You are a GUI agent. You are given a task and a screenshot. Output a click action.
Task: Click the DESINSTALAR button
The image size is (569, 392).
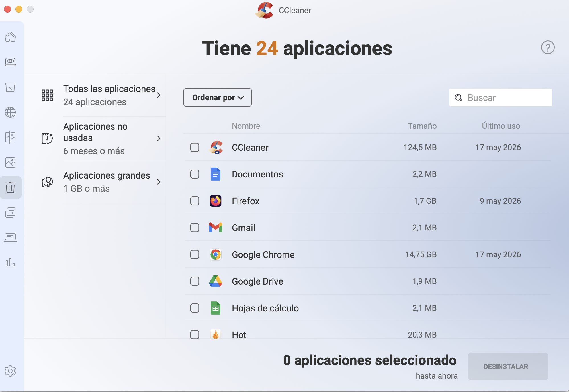[x=508, y=366]
